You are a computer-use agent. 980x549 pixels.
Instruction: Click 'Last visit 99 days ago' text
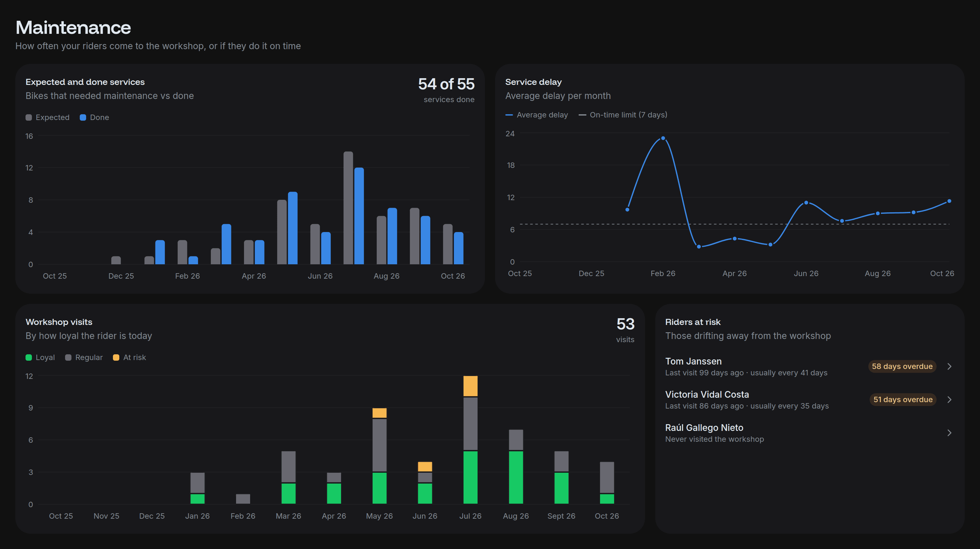(x=704, y=373)
